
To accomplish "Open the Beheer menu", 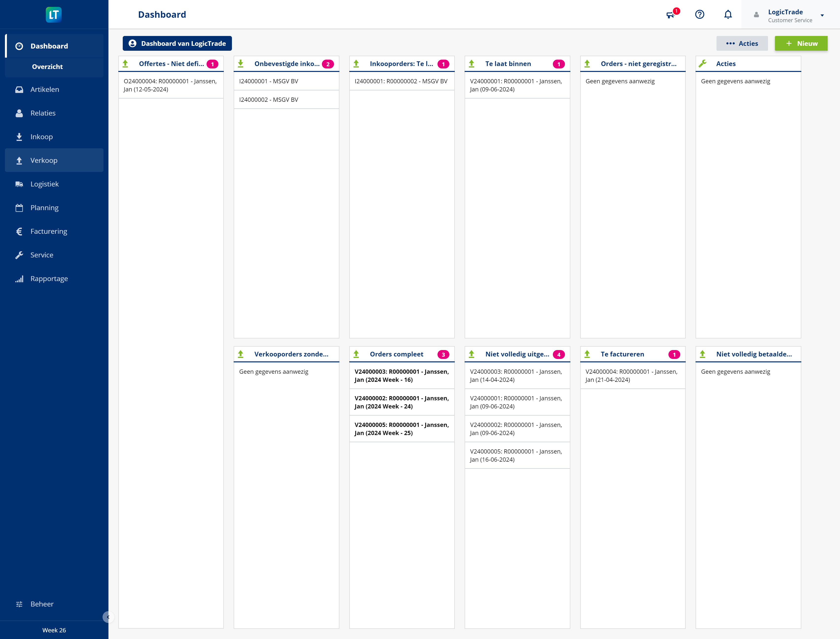I will click(54, 604).
